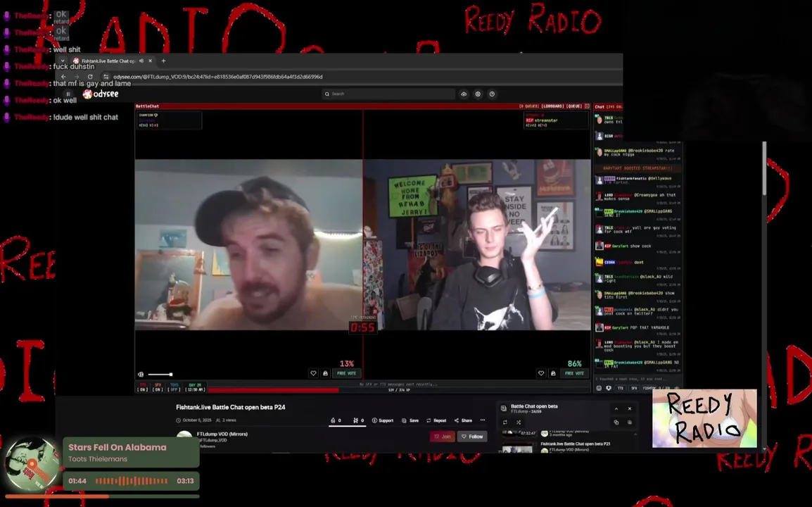The height and width of the screenshot is (507, 812).
Task: Click the album art for Stars Fell On Alabama
Action: tap(32, 464)
